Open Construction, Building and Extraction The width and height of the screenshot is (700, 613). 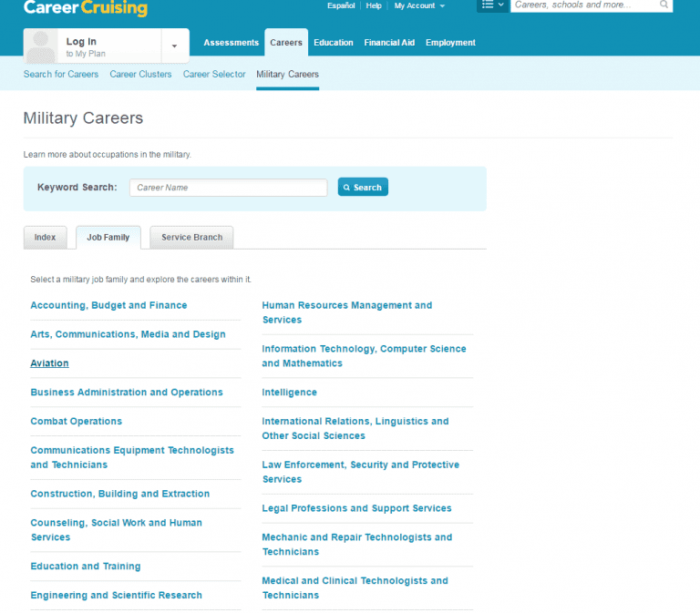pos(119,494)
